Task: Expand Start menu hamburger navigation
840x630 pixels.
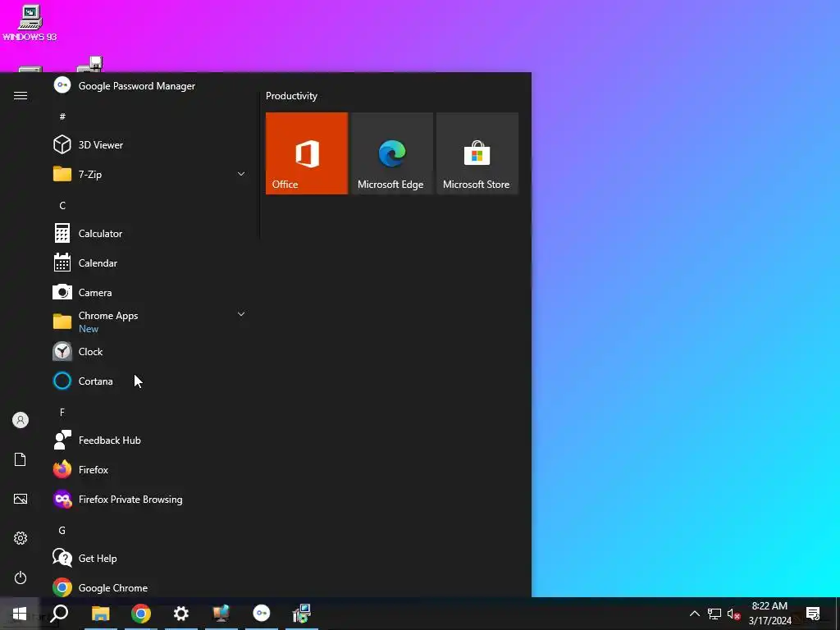Action: coord(21,95)
